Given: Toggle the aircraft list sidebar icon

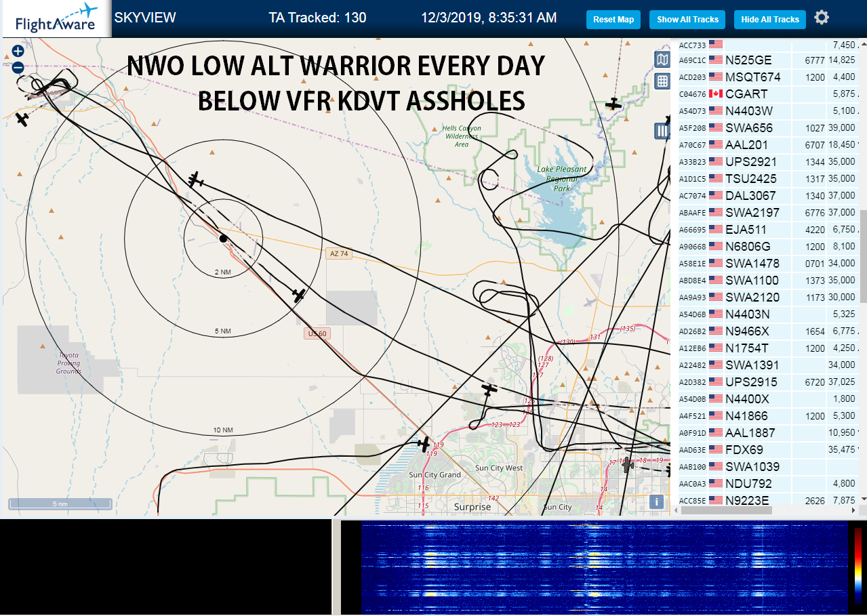Looking at the screenshot, I should [x=662, y=131].
